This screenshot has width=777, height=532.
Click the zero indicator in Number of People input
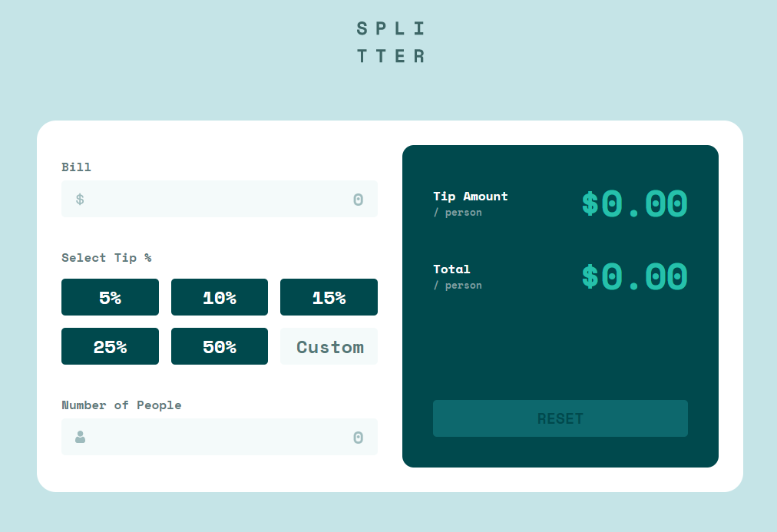tap(358, 437)
